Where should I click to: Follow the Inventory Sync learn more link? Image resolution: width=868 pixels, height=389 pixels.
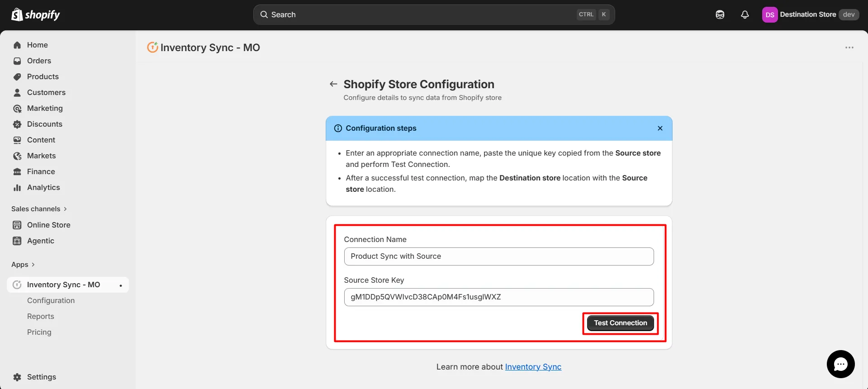click(533, 367)
